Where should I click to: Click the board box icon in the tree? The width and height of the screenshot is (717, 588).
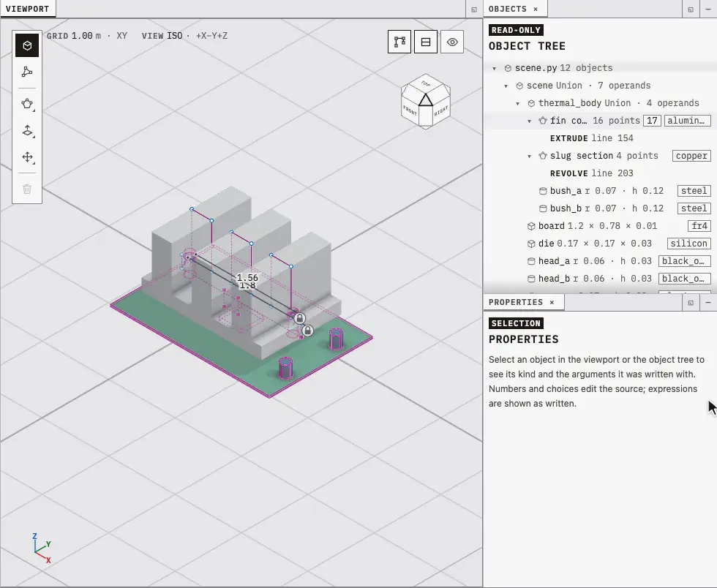click(531, 226)
